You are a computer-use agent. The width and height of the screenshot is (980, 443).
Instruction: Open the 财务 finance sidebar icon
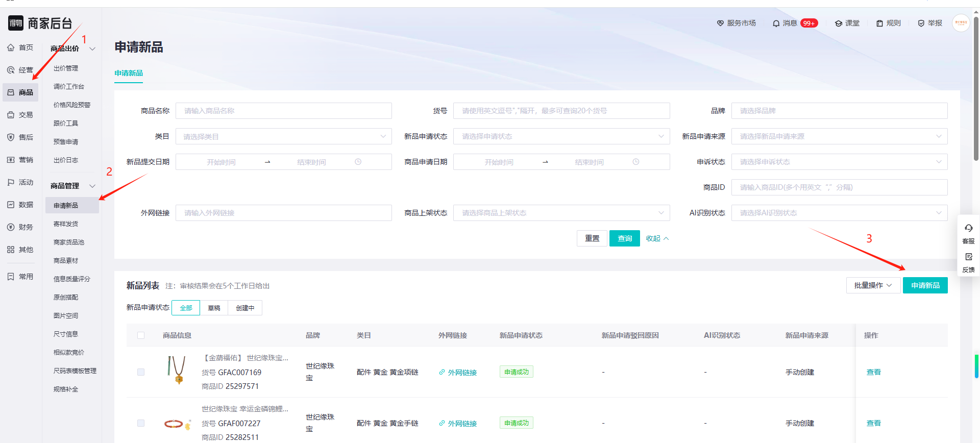pyautogui.click(x=11, y=227)
